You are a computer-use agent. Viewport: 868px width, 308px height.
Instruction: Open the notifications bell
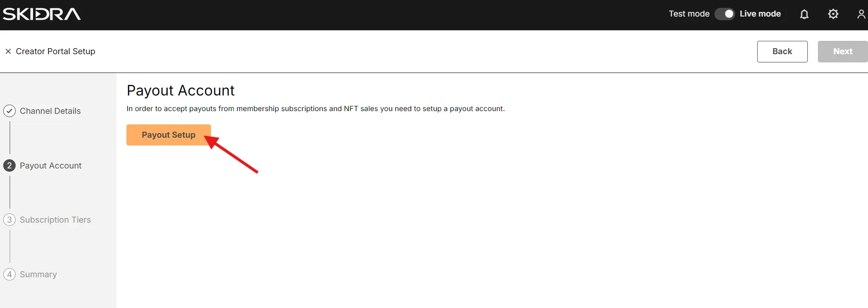804,14
